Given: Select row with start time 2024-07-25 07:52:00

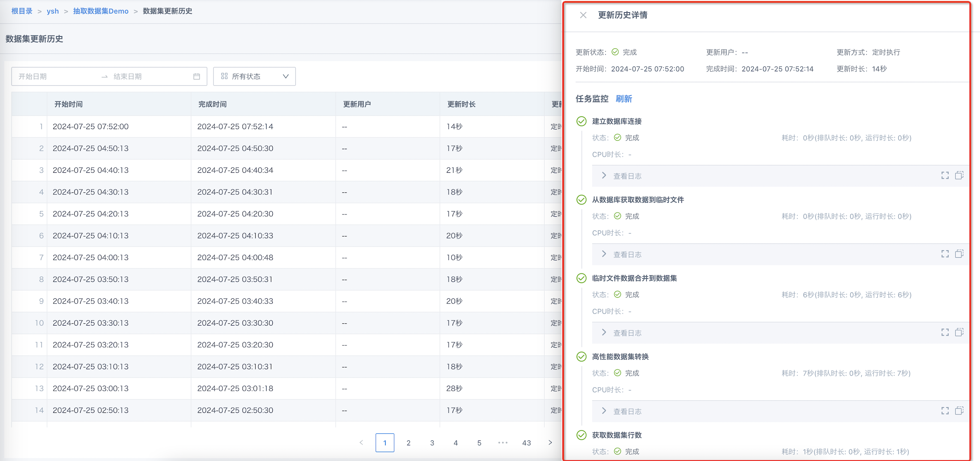Looking at the screenshot, I should point(287,126).
